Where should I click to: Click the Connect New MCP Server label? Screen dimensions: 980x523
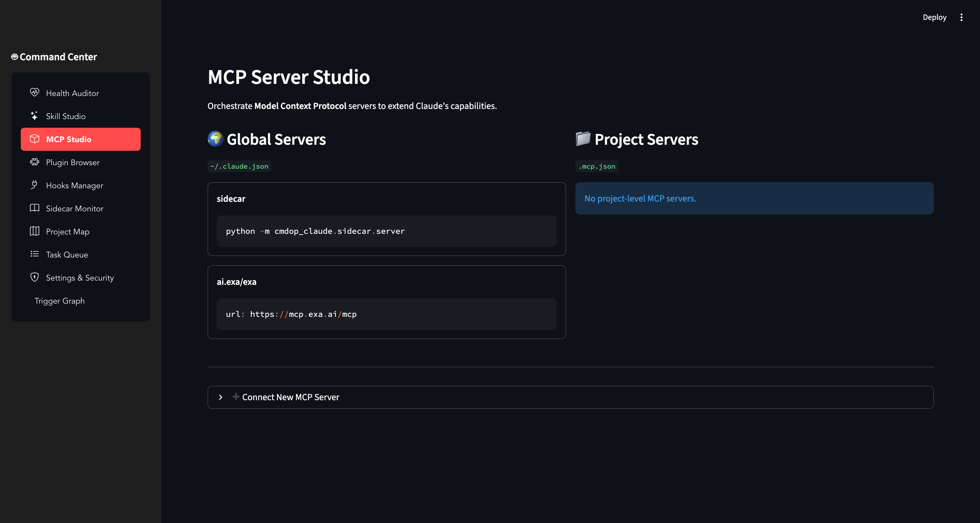(291, 397)
